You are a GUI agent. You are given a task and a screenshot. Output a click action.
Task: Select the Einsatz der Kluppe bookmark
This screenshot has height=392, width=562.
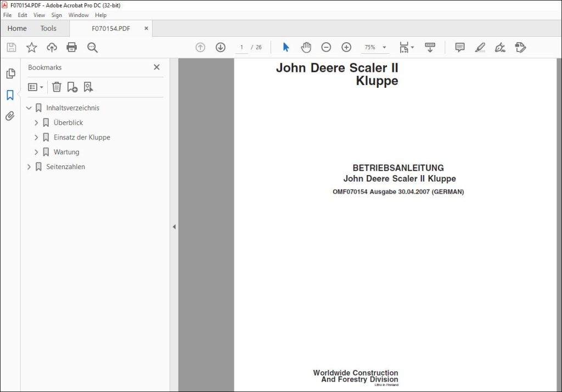82,137
